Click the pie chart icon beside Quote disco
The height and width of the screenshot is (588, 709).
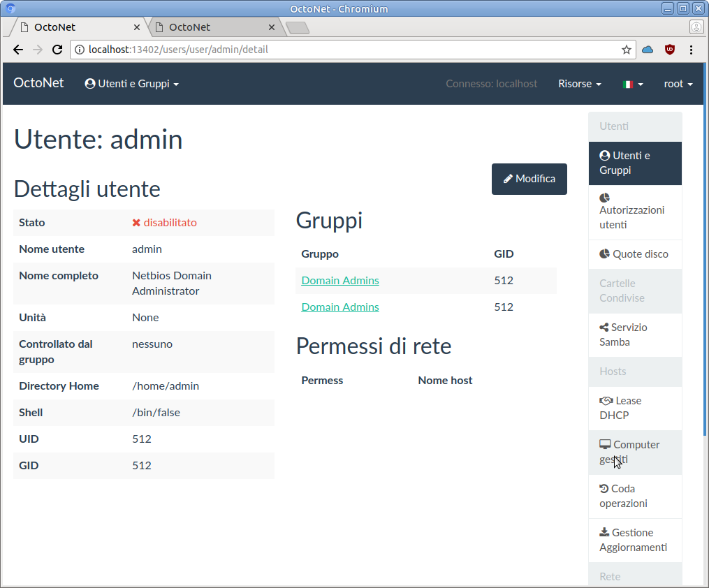[604, 253]
